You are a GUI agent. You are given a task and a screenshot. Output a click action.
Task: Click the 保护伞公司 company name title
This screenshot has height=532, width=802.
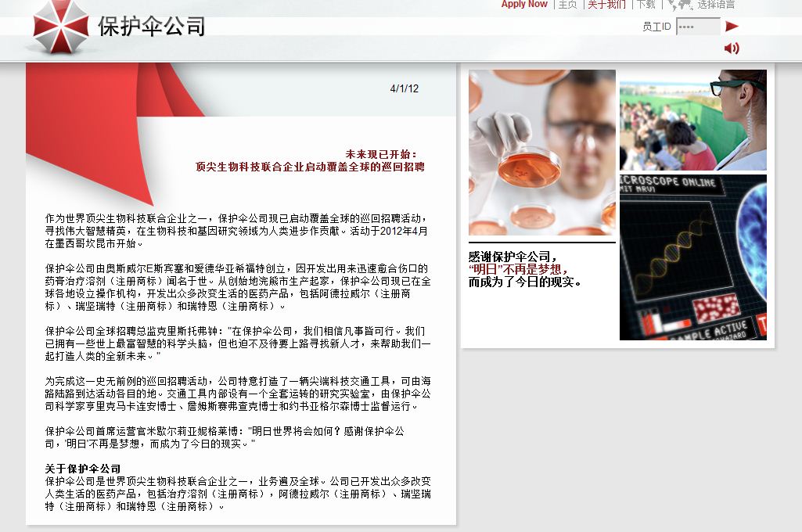click(151, 27)
